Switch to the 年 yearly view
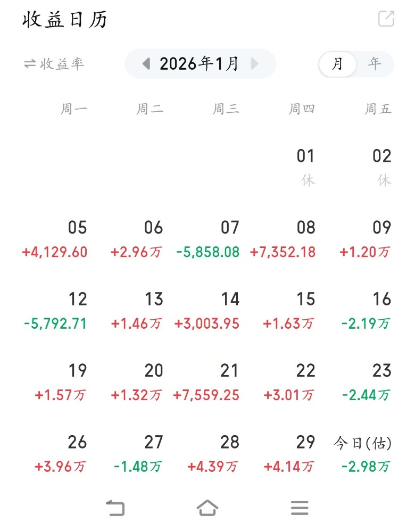 coord(375,64)
